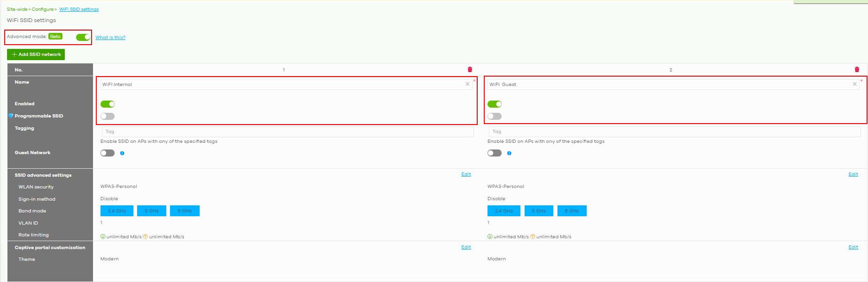Click the Beta badge next to Advanced mode
868x282 pixels.
[x=55, y=36]
